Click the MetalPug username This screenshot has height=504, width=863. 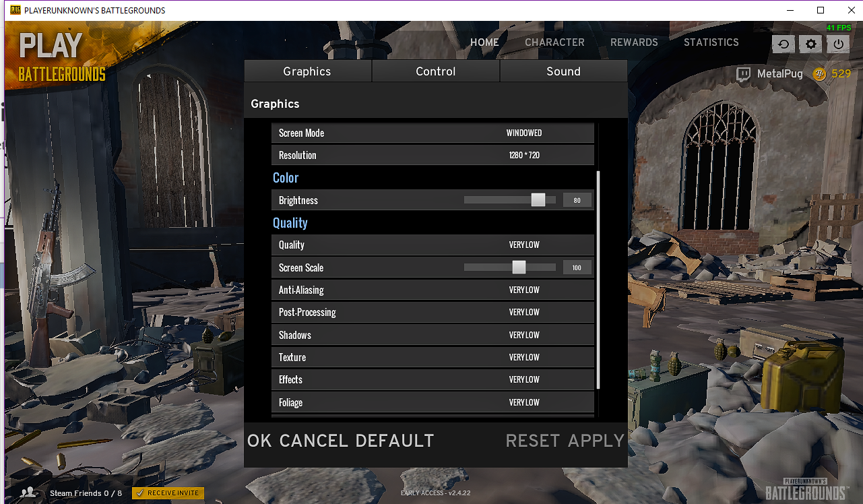(780, 74)
